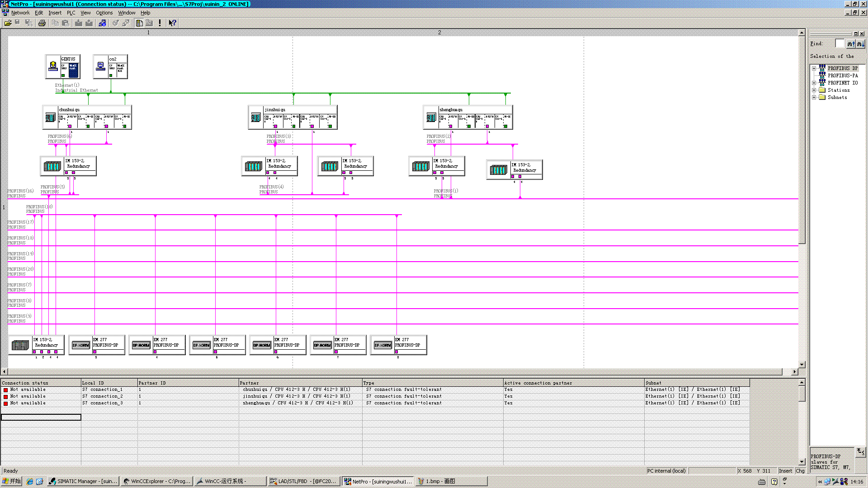Screen dimensions: 868x488
Task: Switch to SIMATIC Manager in taskbar
Action: pos(83,481)
